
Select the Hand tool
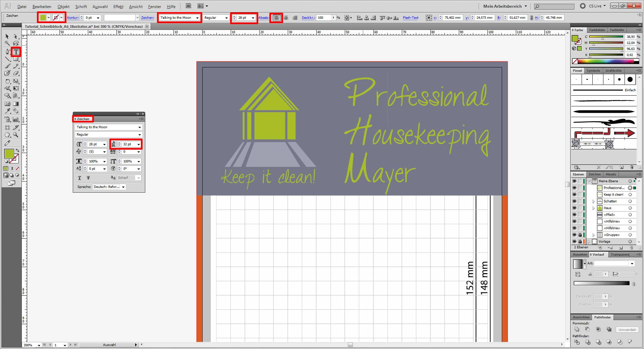pyautogui.click(x=7, y=135)
